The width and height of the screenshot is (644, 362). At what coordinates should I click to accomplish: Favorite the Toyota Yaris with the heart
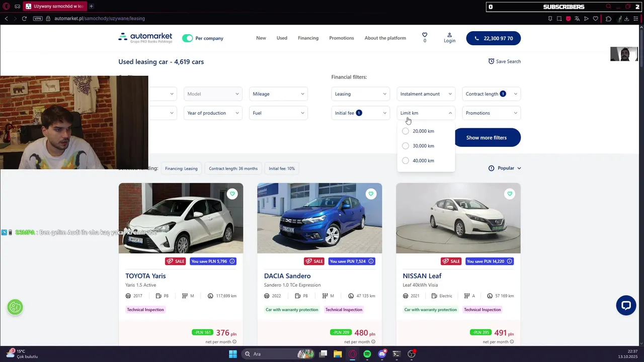point(232,194)
